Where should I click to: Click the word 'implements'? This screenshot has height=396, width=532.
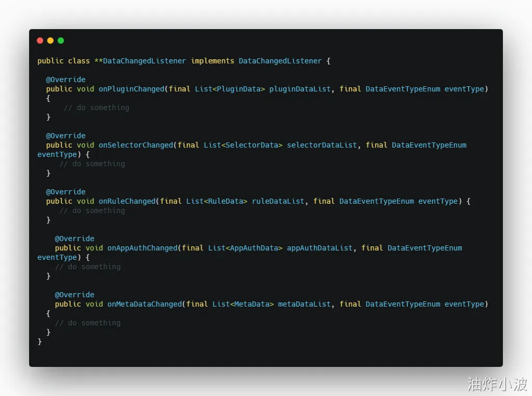pos(212,61)
